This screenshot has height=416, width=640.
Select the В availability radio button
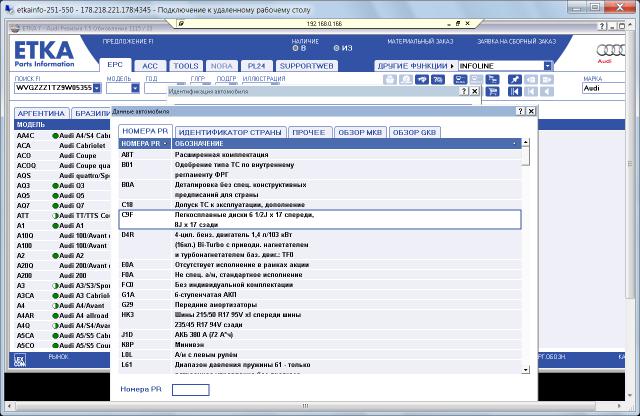point(296,48)
